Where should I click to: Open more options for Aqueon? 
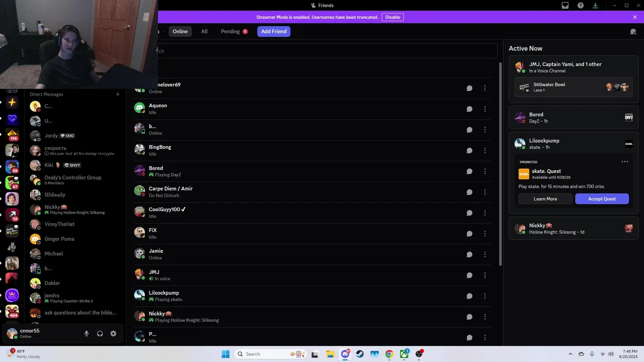click(x=485, y=109)
